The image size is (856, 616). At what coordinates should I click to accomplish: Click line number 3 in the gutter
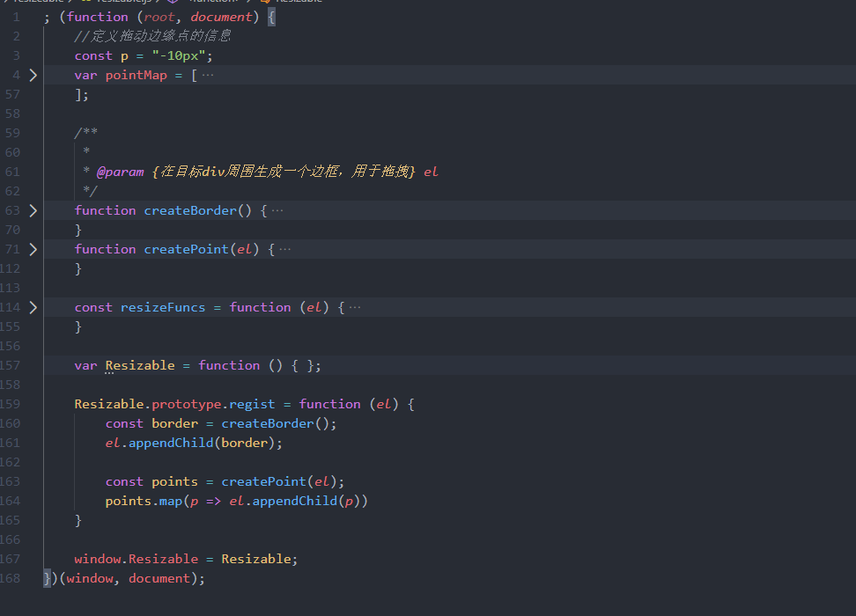[x=17, y=55]
